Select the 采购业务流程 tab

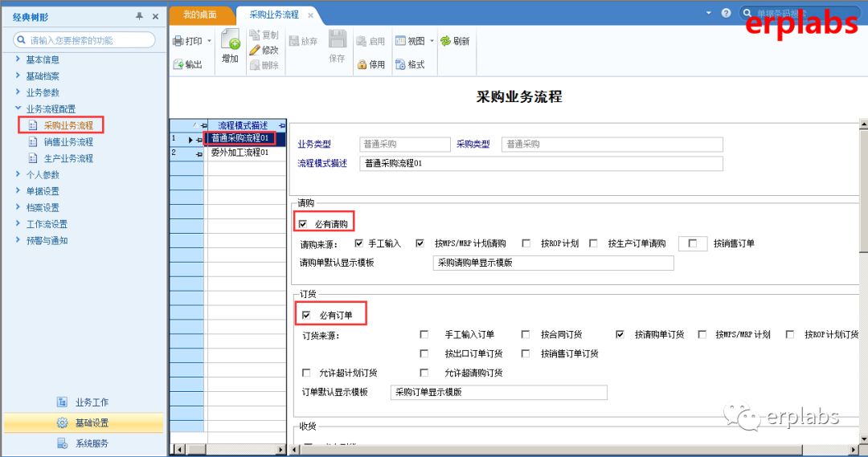273,15
